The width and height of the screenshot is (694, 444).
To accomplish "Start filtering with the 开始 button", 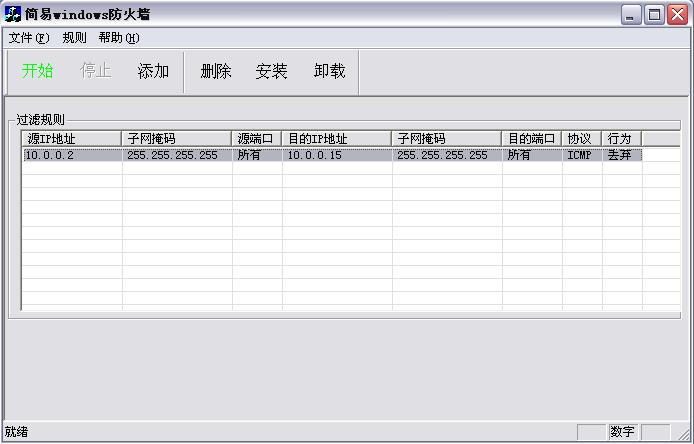I will click(38, 71).
